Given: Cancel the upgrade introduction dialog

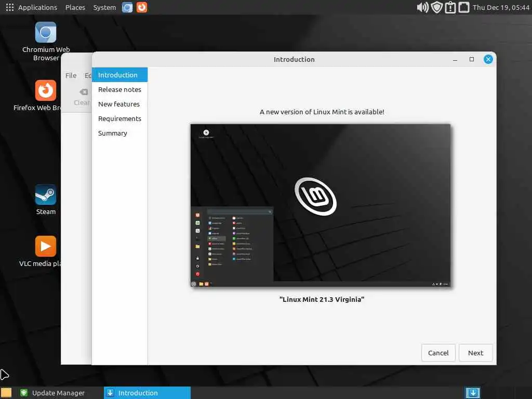Looking at the screenshot, I should [x=438, y=353].
